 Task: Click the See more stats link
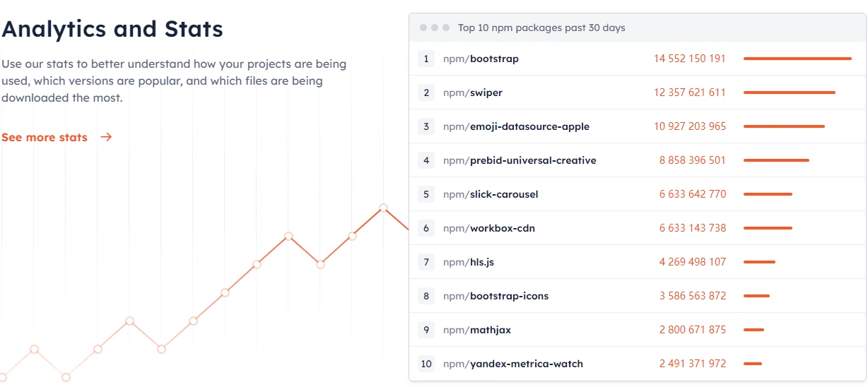(x=45, y=138)
